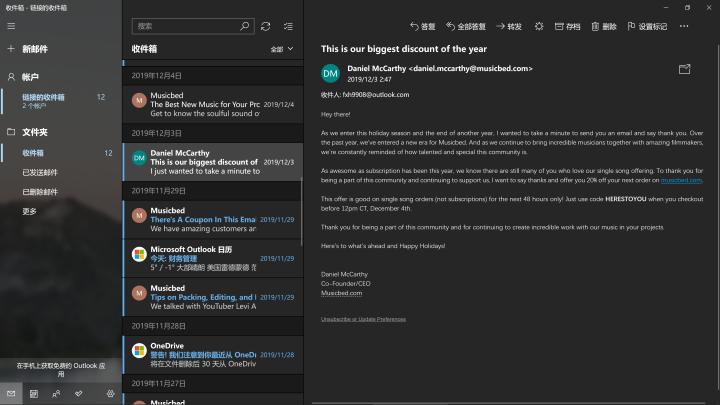This screenshot has width=720, height=405.
Task: Archive the email with 存档
Action: (568, 26)
